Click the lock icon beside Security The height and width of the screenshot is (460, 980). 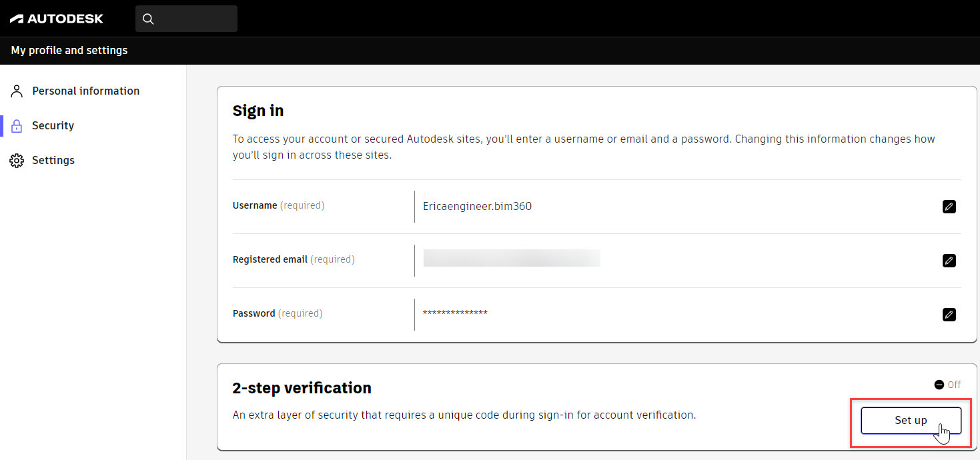tap(17, 126)
